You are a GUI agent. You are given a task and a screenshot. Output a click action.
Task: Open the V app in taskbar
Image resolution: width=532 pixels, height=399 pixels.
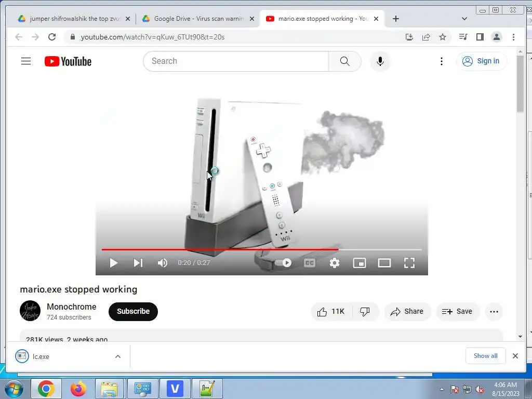coord(175,389)
